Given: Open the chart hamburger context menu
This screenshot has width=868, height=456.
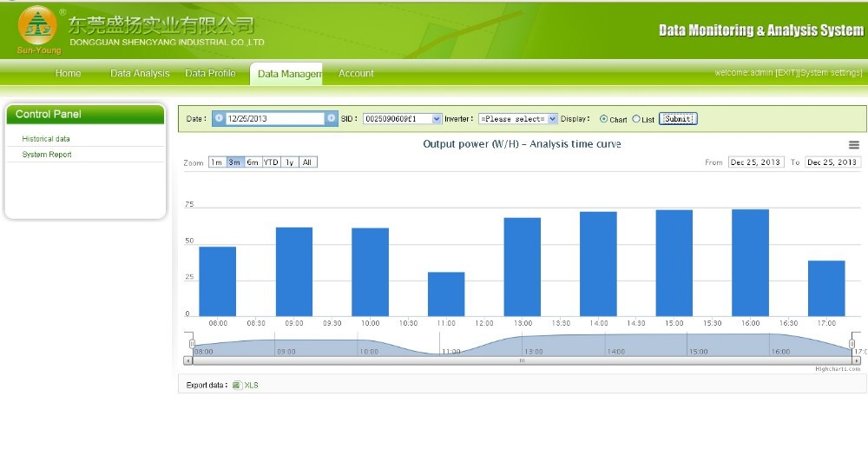Looking at the screenshot, I should [x=853, y=145].
